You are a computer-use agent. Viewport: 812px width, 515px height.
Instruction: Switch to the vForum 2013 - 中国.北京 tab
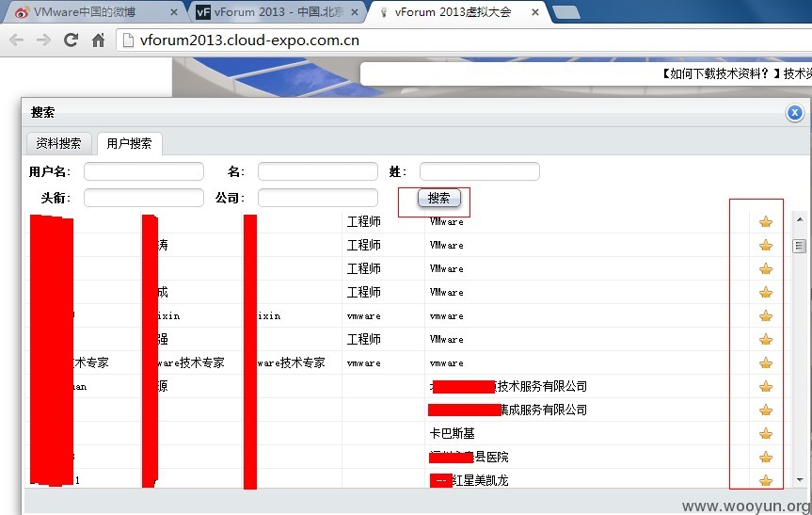click(279, 12)
